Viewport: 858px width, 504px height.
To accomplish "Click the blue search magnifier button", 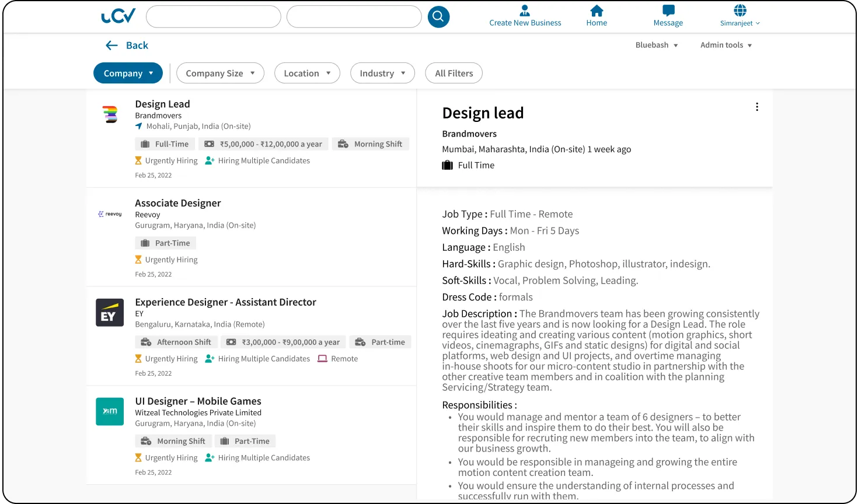I will [438, 17].
